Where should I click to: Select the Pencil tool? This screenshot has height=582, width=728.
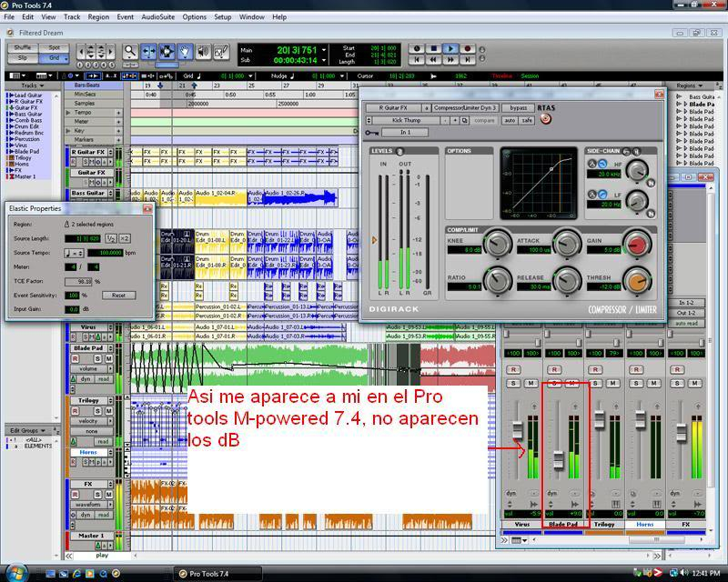221,51
